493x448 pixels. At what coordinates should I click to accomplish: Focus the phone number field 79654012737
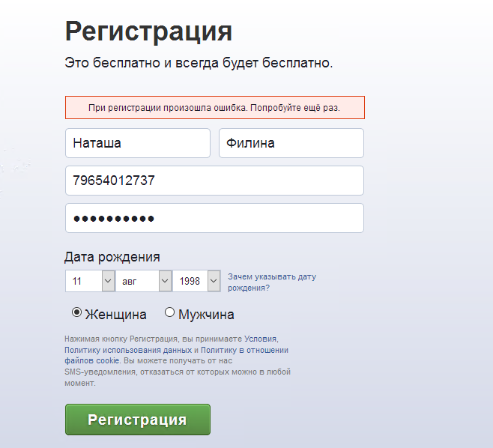click(214, 181)
